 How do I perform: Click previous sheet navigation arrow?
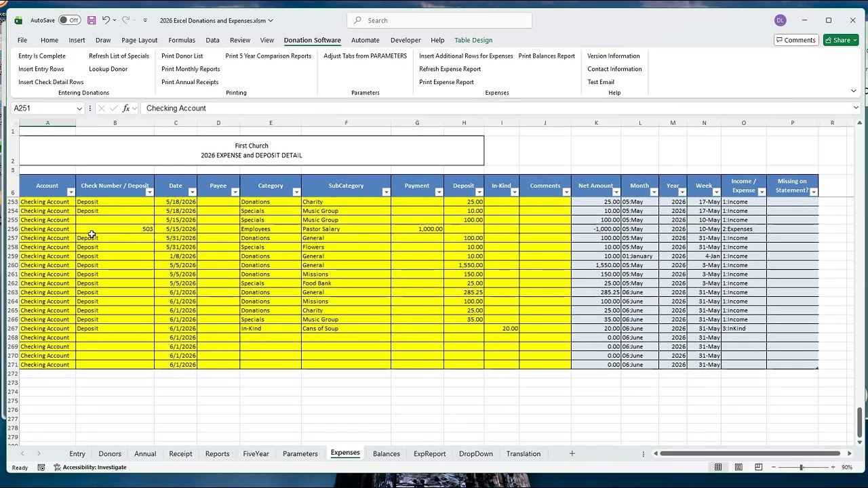22,453
